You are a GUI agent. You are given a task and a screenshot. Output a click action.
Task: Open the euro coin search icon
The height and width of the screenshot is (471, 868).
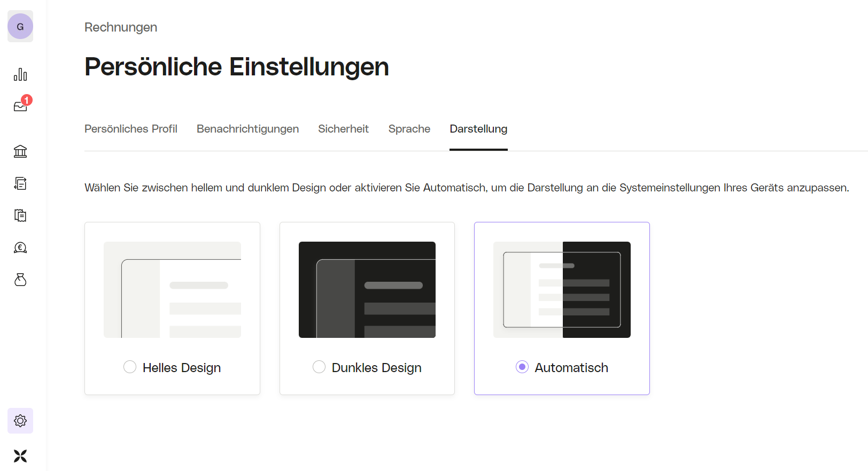(20, 248)
